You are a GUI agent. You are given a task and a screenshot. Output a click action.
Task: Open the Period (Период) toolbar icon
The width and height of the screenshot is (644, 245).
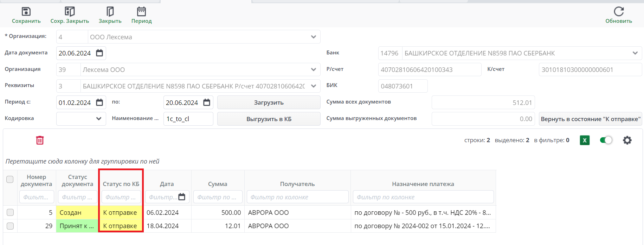pyautogui.click(x=141, y=12)
